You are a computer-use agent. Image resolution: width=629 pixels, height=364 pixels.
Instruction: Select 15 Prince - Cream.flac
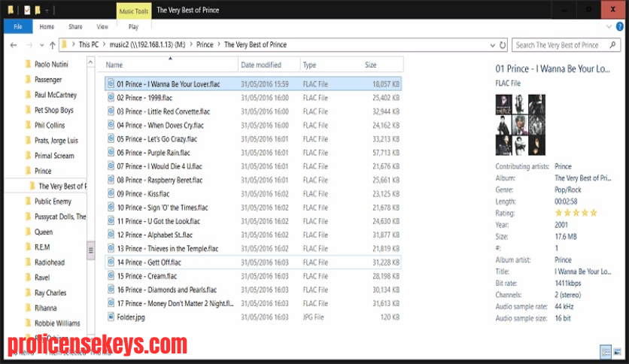(x=253, y=276)
